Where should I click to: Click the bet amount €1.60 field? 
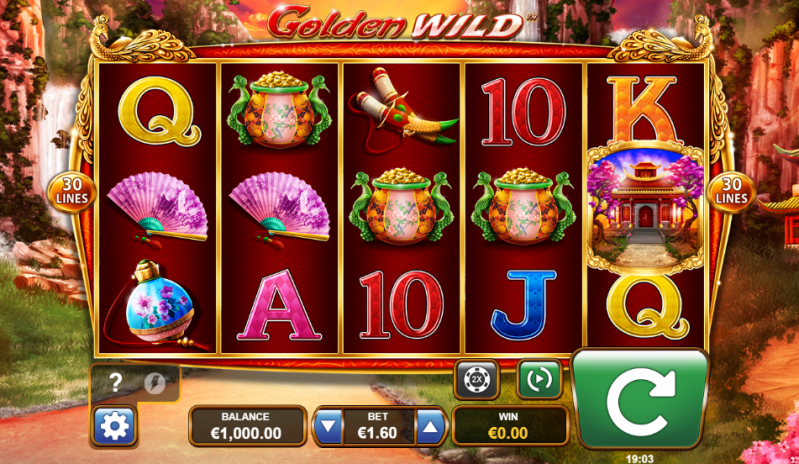pyautogui.click(x=378, y=426)
